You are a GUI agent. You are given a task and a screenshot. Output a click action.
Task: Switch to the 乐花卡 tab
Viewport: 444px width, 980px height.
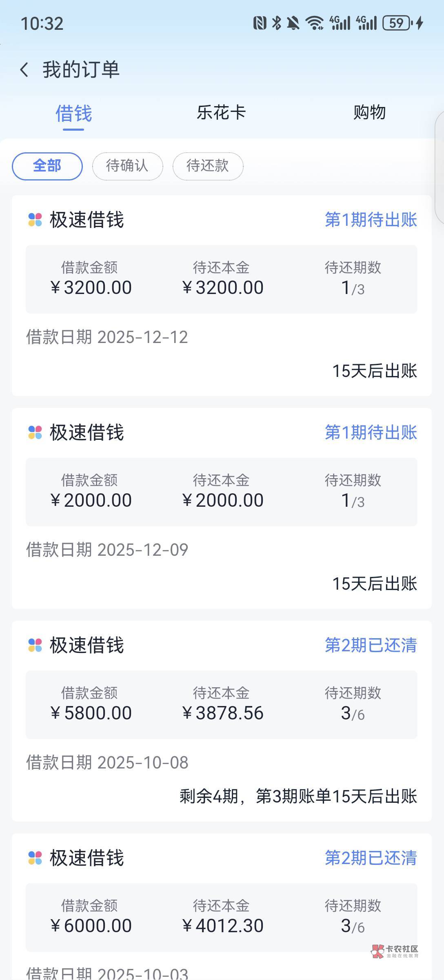[x=221, y=113]
